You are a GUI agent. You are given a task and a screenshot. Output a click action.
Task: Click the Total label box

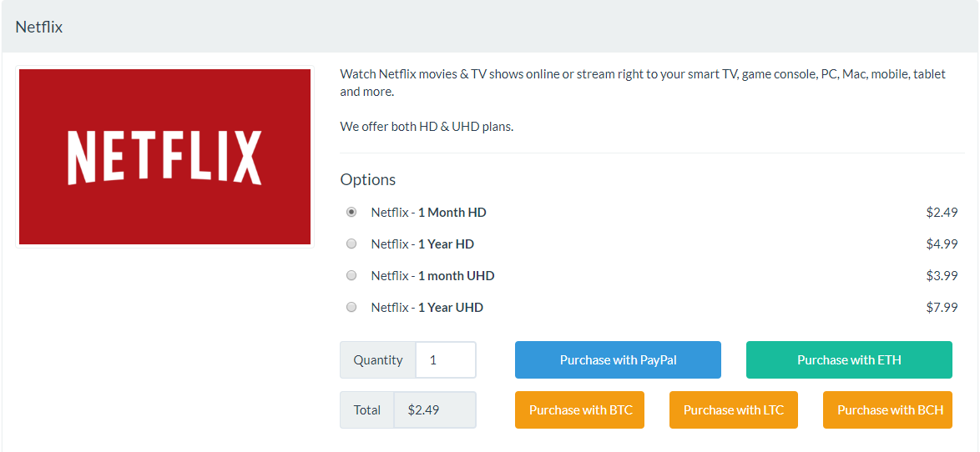point(367,410)
